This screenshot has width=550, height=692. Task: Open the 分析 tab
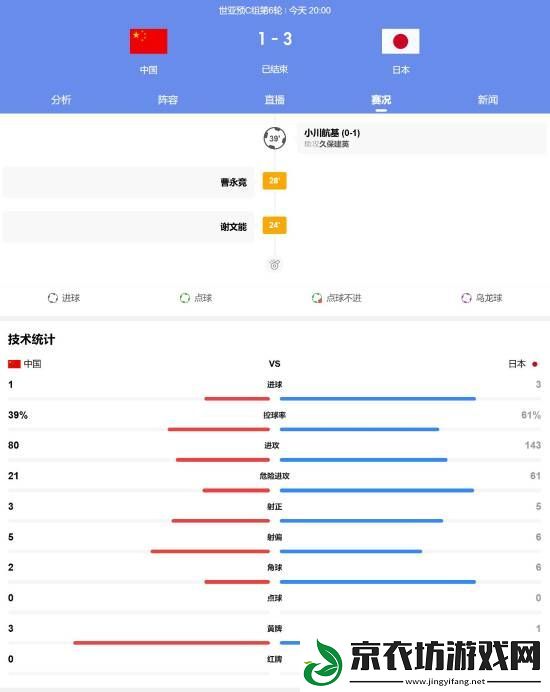(61, 100)
